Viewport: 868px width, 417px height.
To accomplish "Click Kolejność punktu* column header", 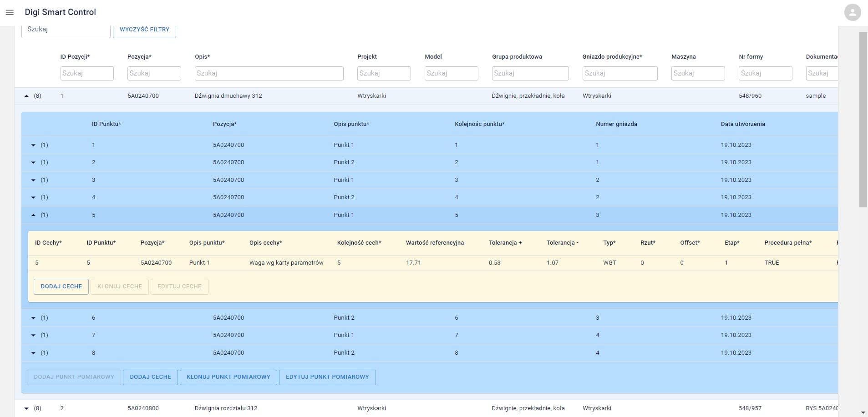I will tap(480, 124).
